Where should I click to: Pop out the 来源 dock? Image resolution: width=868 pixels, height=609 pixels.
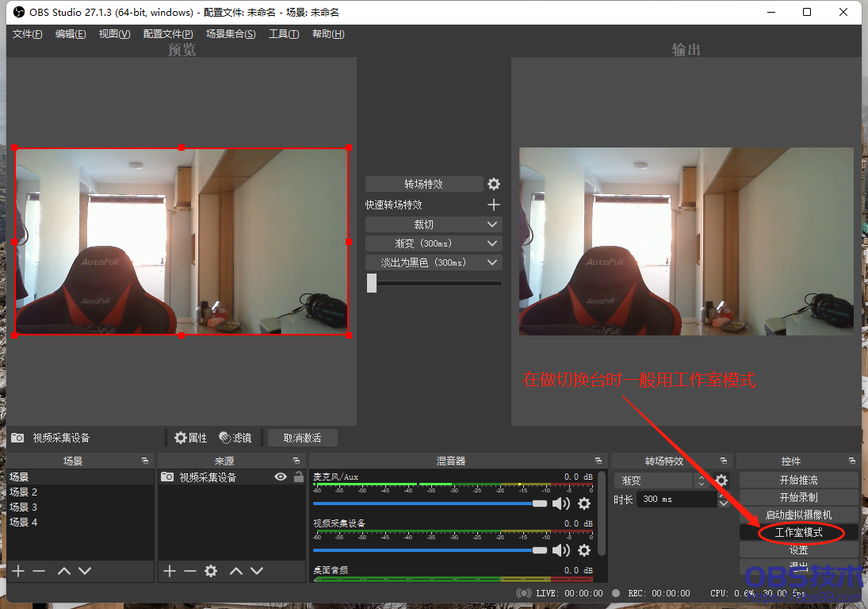click(296, 461)
